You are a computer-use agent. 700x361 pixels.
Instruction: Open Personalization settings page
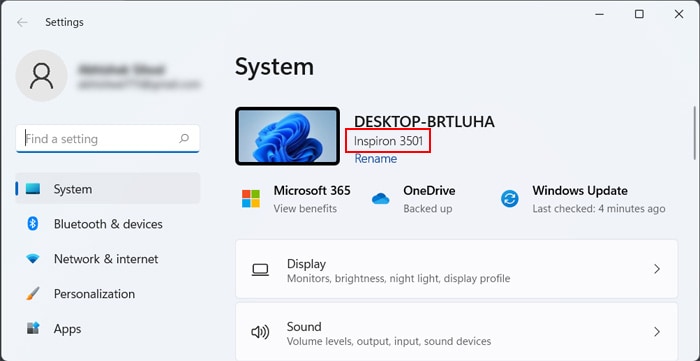coord(108,294)
